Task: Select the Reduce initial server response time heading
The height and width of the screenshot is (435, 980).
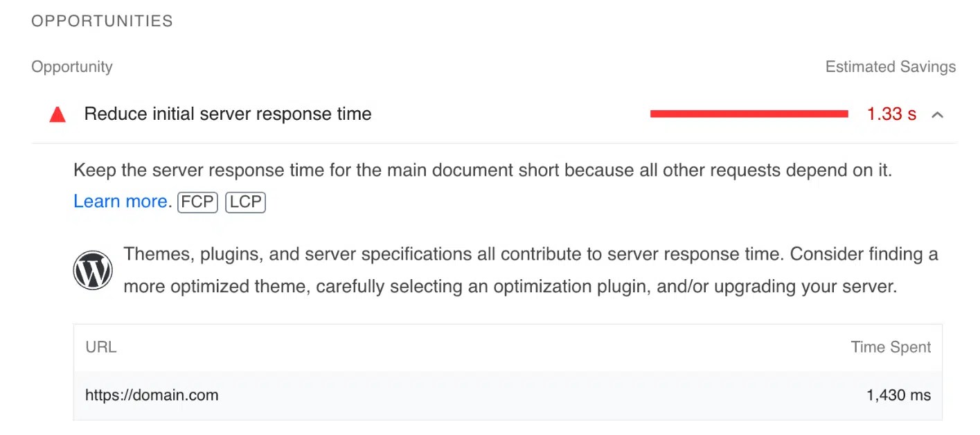Action: [227, 114]
